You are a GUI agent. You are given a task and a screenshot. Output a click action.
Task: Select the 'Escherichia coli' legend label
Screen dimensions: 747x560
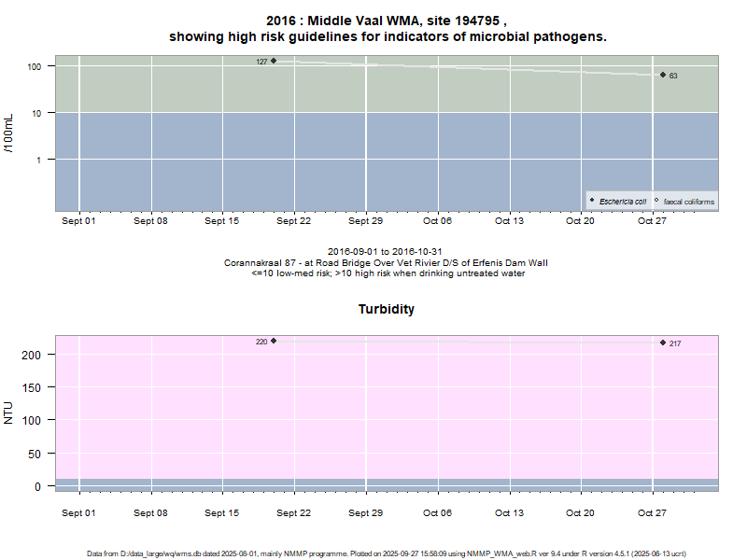click(x=623, y=202)
